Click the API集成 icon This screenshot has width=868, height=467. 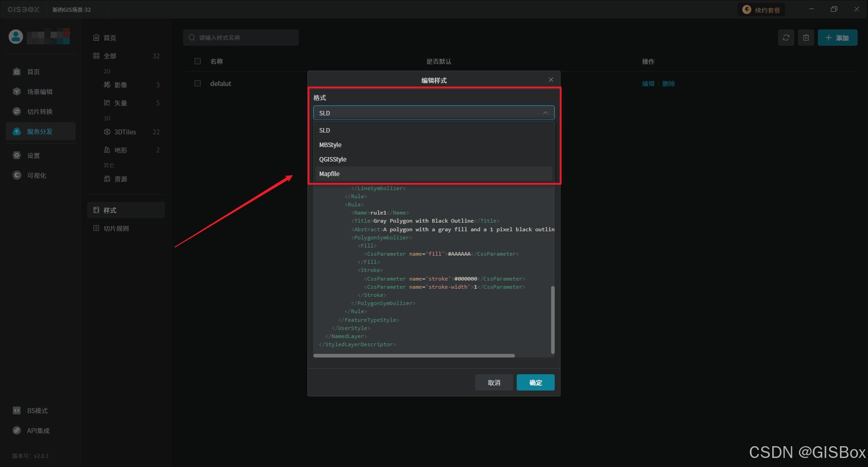coord(17,430)
